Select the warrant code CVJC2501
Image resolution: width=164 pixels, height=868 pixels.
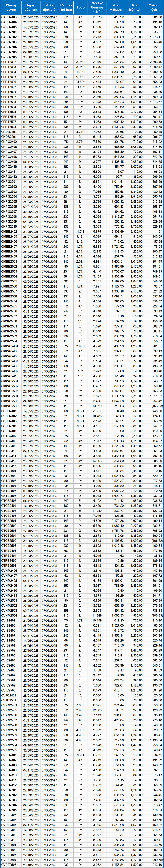click(x=8, y=700)
